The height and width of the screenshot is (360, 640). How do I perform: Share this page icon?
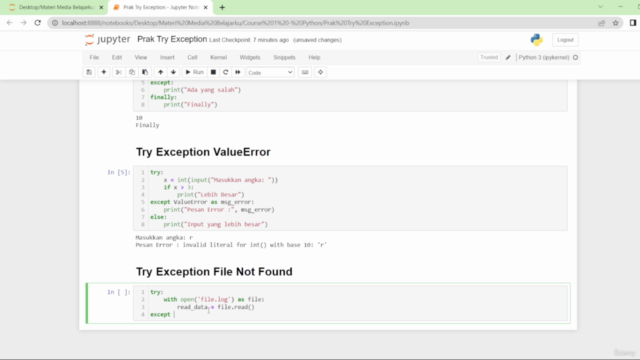coord(602,23)
